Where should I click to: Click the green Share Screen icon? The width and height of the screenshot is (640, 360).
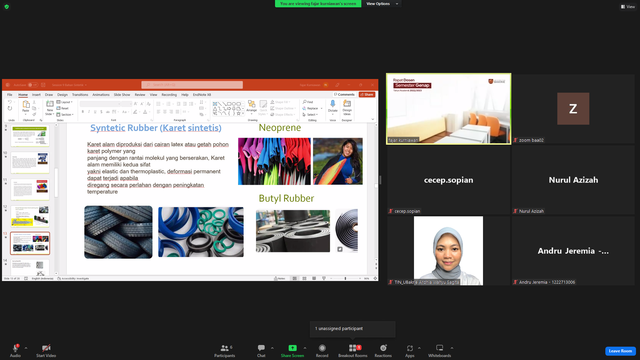tap(292, 348)
